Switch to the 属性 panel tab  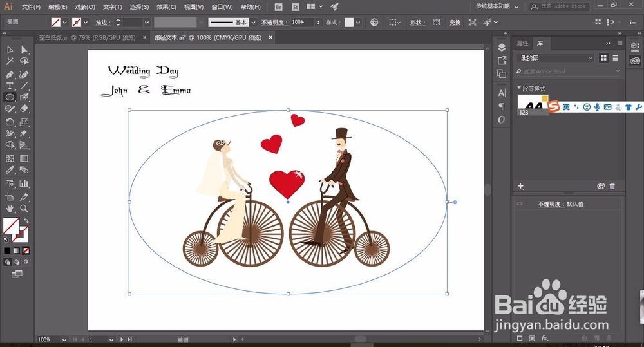pos(522,43)
